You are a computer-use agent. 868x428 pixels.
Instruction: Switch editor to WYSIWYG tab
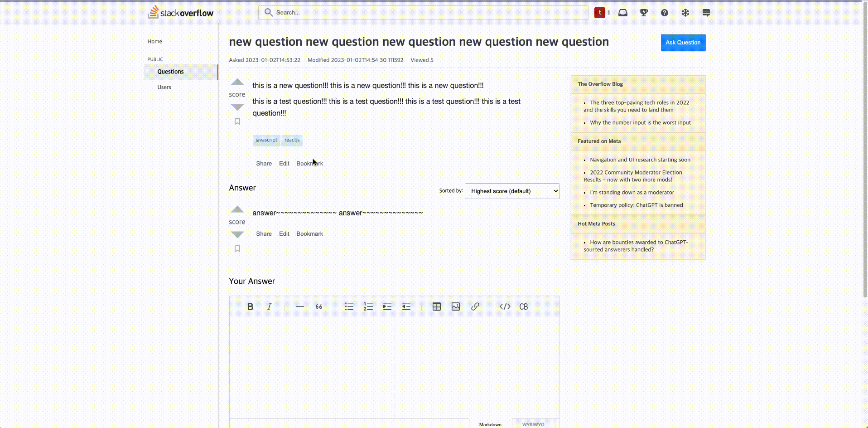(x=533, y=424)
